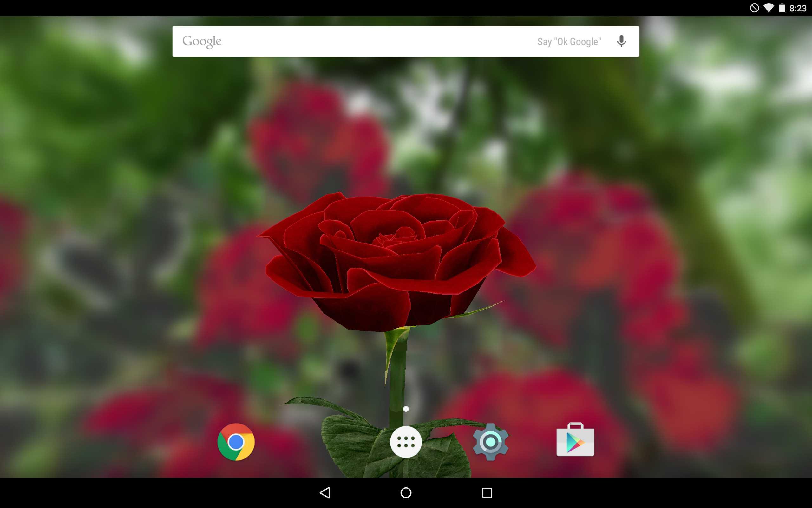Open the Chrome browser app
The image size is (812, 508).
pyautogui.click(x=236, y=442)
